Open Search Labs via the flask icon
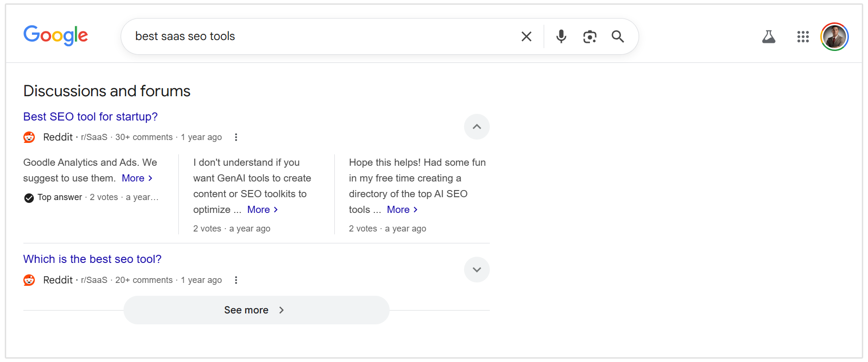The image size is (868, 362). tap(768, 36)
